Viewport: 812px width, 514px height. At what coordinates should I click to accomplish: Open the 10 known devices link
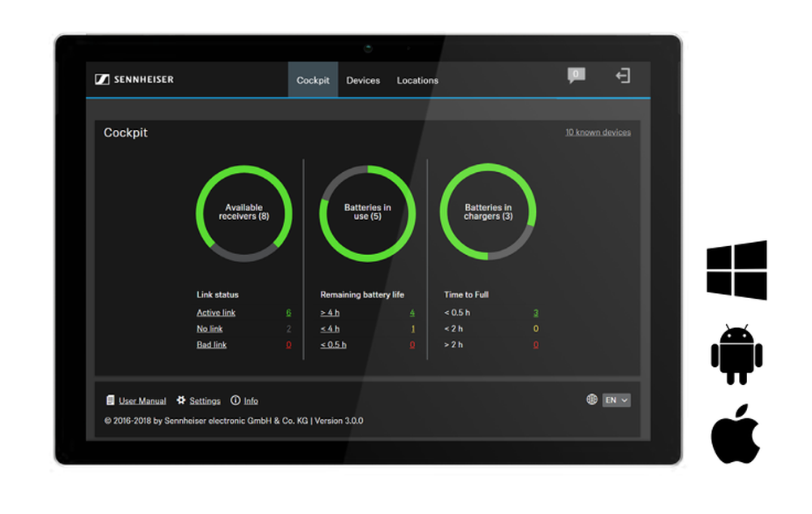(598, 132)
